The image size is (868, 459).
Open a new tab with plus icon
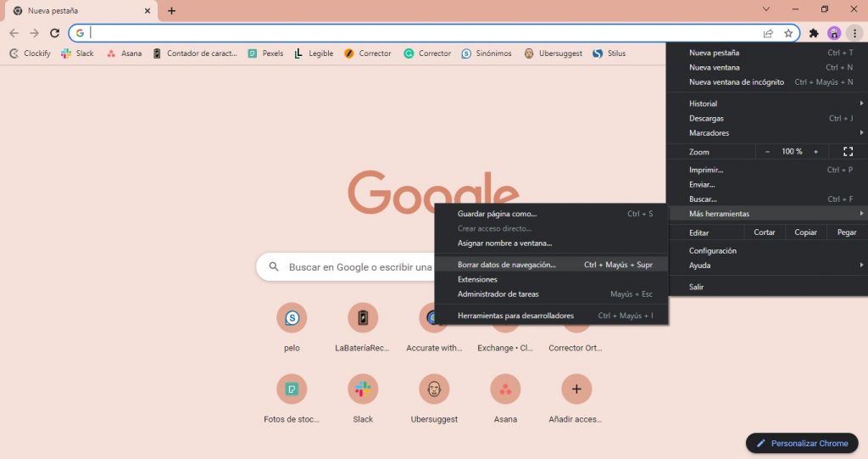point(171,10)
